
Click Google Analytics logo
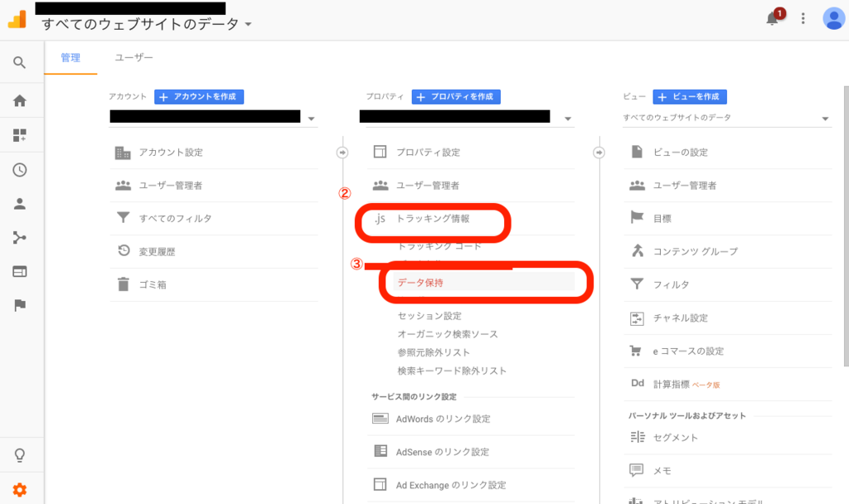(x=17, y=20)
